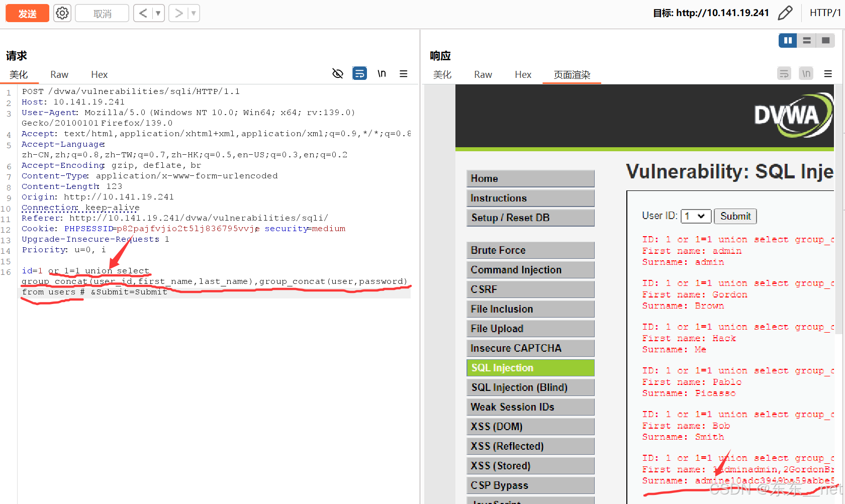Edit target with the pencil icon
This screenshot has height=504, width=845.
click(785, 13)
